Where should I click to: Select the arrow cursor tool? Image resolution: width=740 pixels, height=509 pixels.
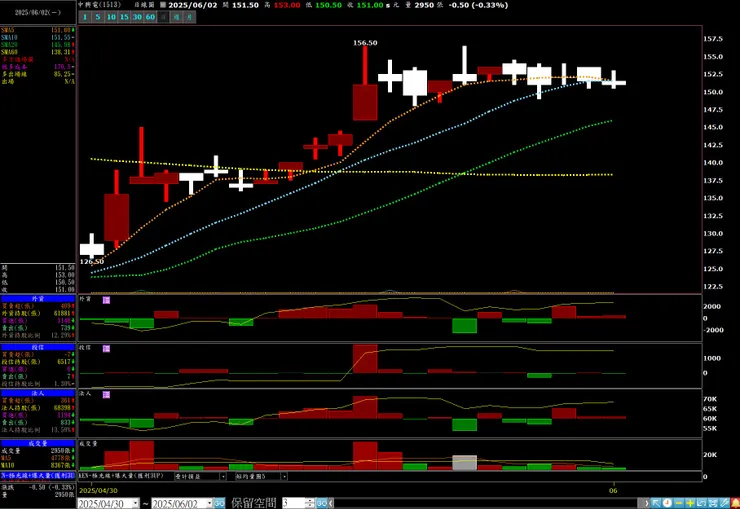[x=656, y=503]
